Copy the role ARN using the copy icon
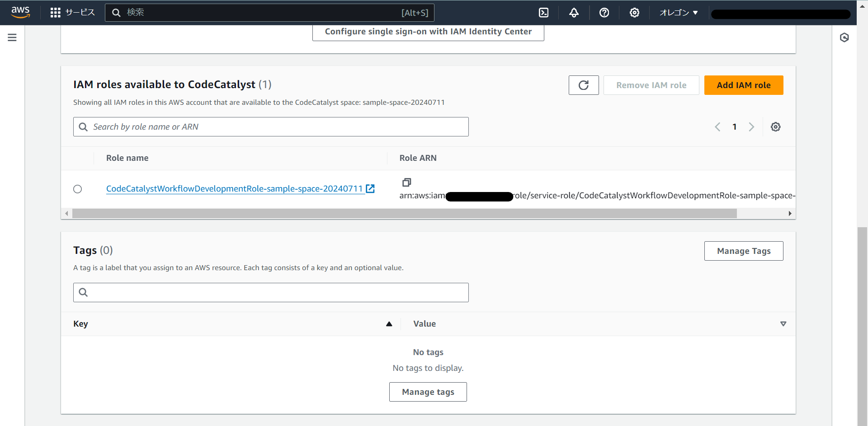 point(406,182)
